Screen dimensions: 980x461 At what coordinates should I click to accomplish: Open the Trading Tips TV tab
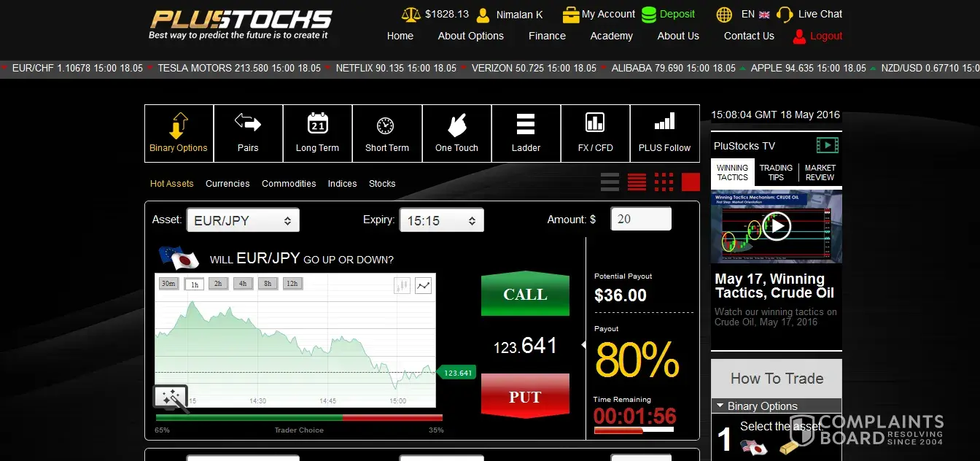point(776,172)
